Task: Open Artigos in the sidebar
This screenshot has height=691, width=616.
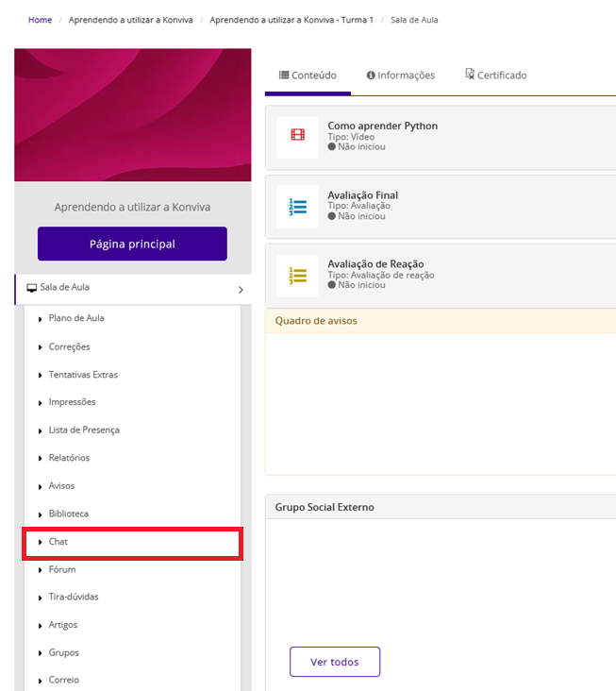Action: pos(62,625)
